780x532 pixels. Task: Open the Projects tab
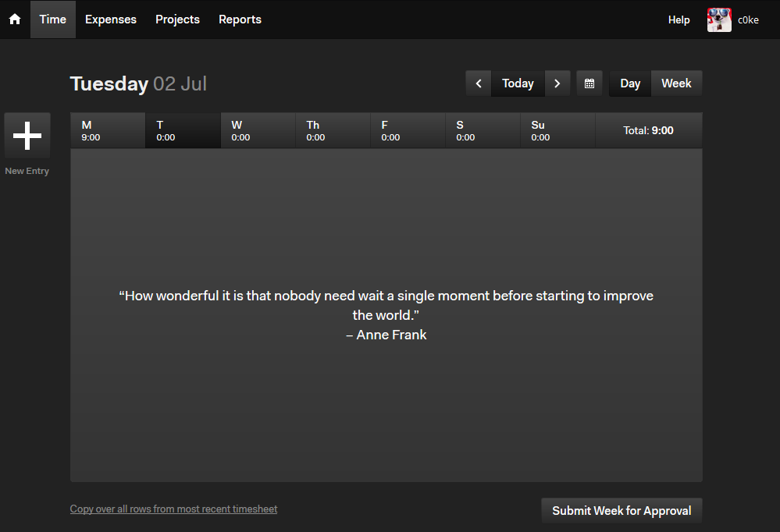[177, 20]
